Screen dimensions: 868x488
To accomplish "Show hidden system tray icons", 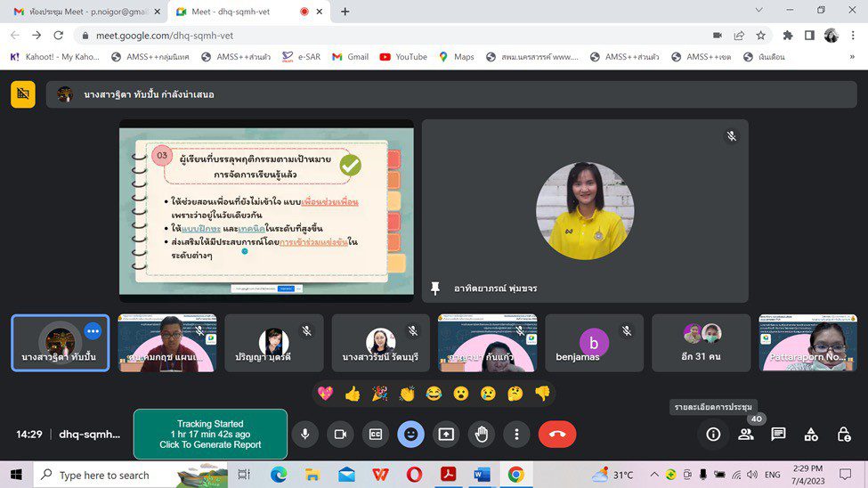I will click(653, 475).
